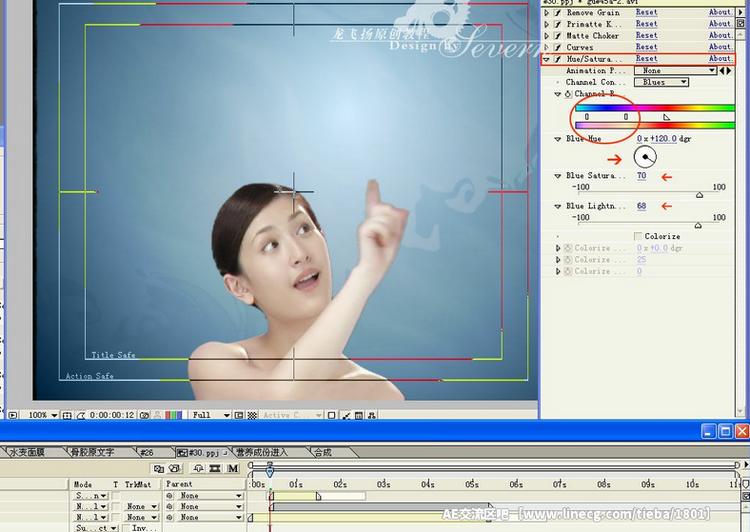Expand the Remove Grain effect
This screenshot has width=750, height=532.
pos(547,12)
